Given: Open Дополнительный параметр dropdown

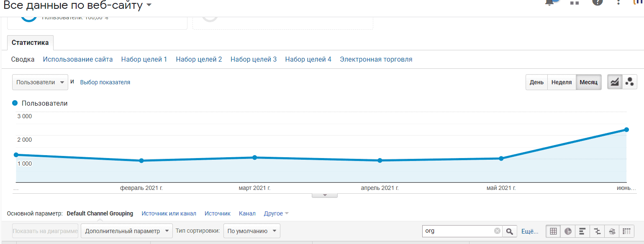Looking at the screenshot, I should pos(127,231).
